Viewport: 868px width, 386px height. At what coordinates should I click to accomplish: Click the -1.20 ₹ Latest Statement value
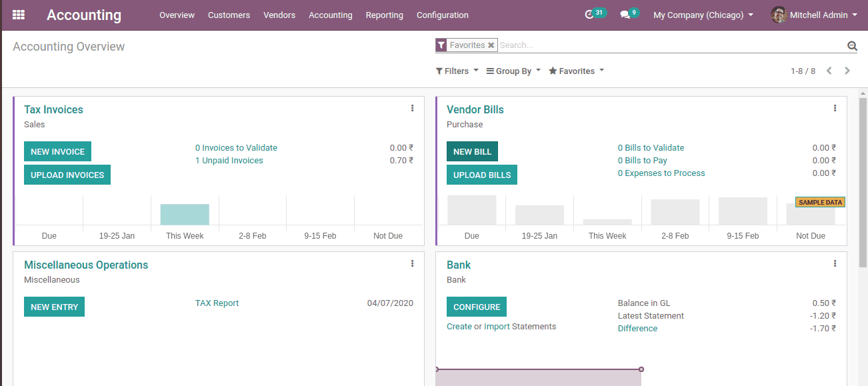824,316
